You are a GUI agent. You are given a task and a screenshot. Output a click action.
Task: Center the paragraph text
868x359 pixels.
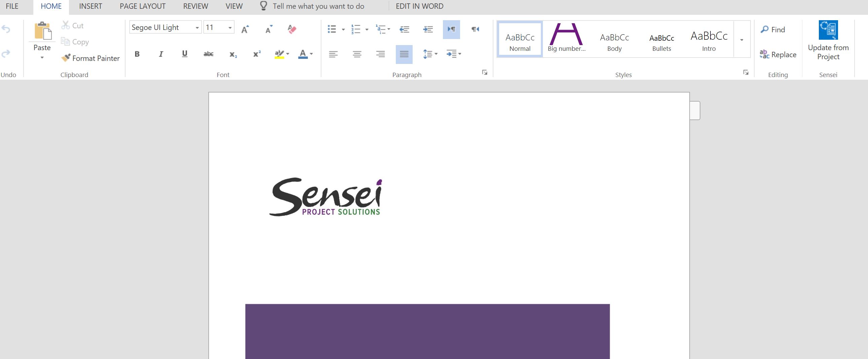click(357, 54)
